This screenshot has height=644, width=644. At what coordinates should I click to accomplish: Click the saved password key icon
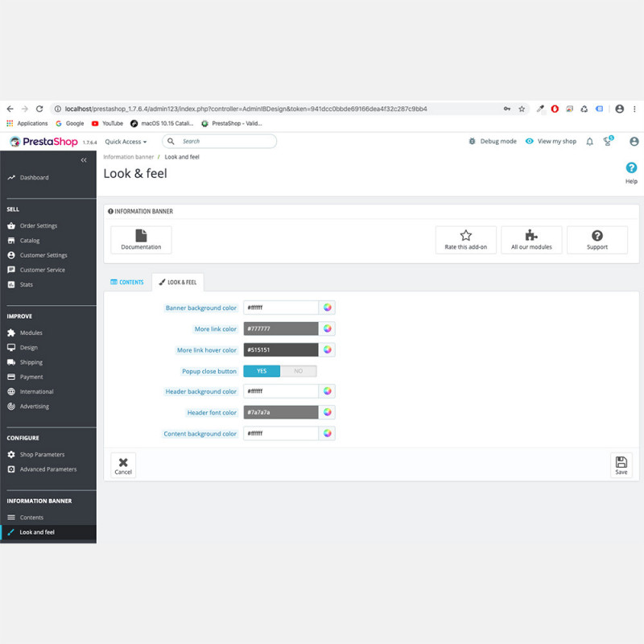[x=507, y=109]
